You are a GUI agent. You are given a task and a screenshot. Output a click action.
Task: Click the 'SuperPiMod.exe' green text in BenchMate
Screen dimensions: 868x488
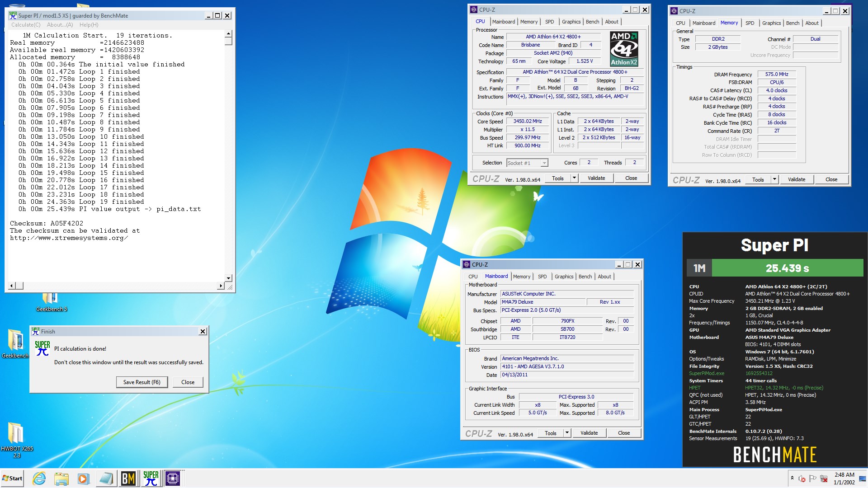click(706, 373)
